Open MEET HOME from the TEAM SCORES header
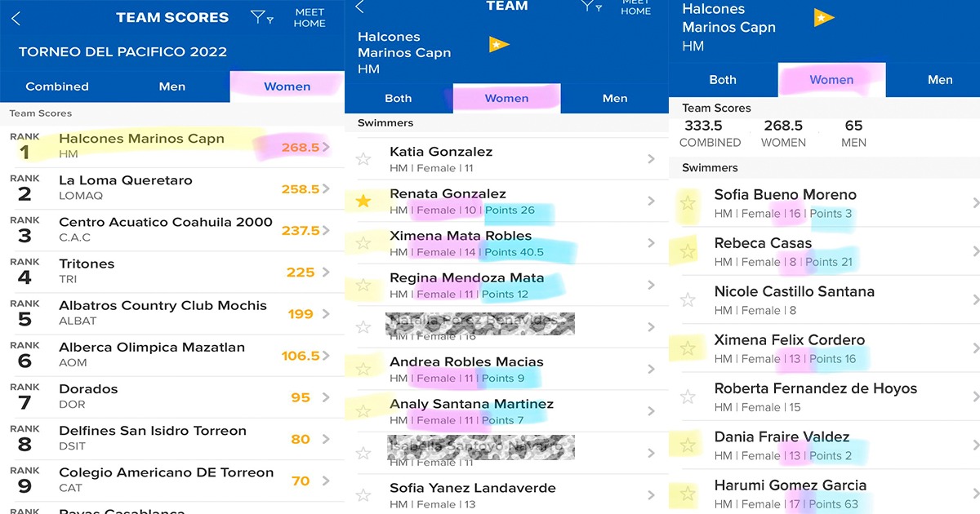Image resolution: width=980 pixels, height=514 pixels. point(310,18)
